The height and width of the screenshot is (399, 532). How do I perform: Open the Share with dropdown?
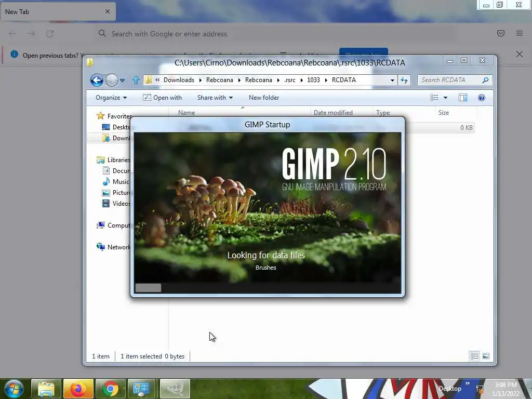point(215,98)
